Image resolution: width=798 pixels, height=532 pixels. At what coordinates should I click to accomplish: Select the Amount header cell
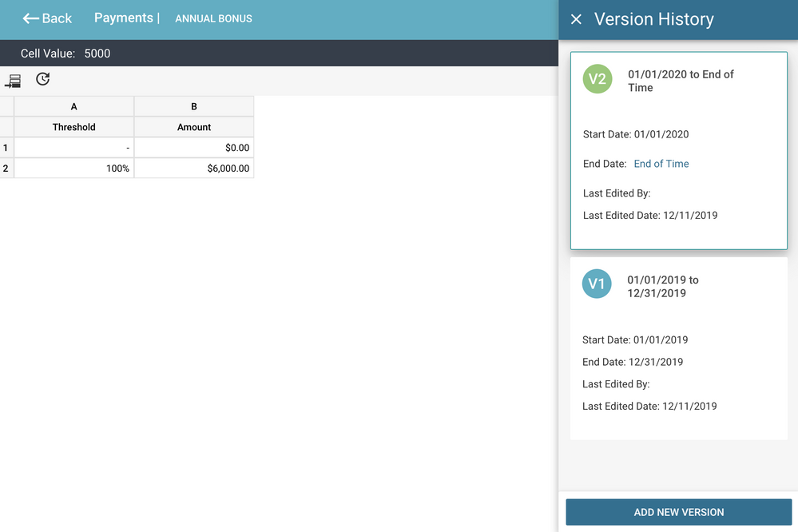194,126
